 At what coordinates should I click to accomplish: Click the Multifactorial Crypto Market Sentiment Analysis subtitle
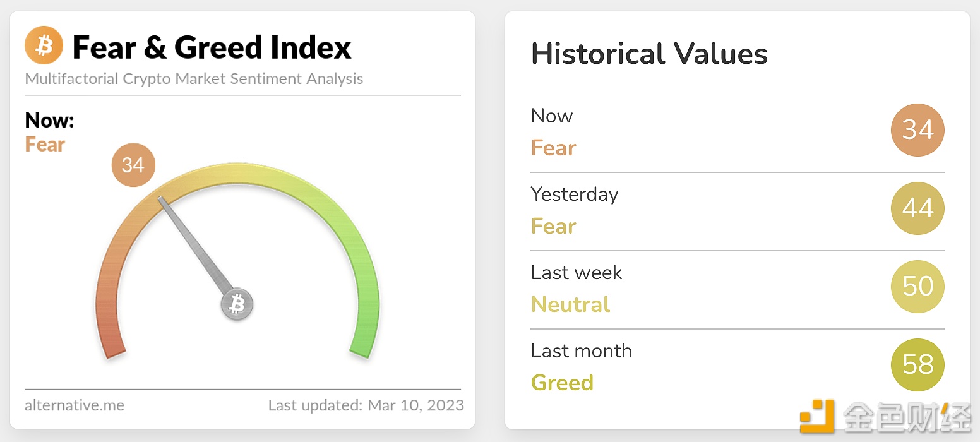click(x=194, y=79)
